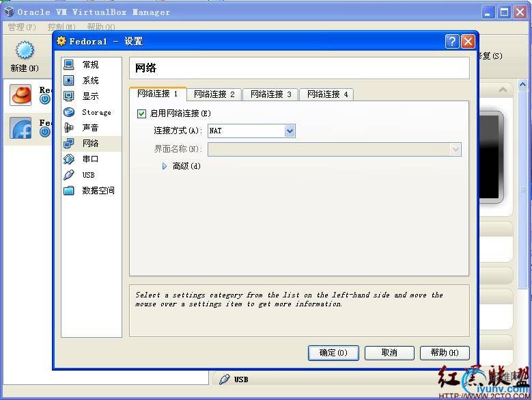Image resolution: width=532 pixels, height=400 pixels.
Task: Open the 控制 menu in VirtualBox Manager
Action: pyautogui.click(x=61, y=27)
